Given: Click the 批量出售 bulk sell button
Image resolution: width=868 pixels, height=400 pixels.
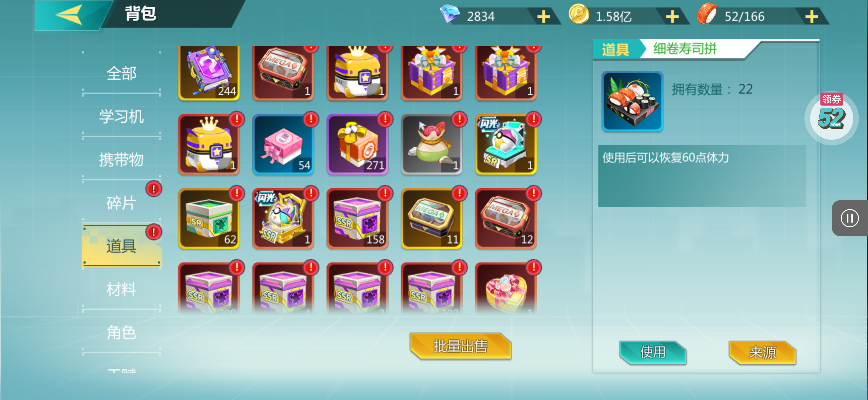Looking at the screenshot, I should coord(460,346).
